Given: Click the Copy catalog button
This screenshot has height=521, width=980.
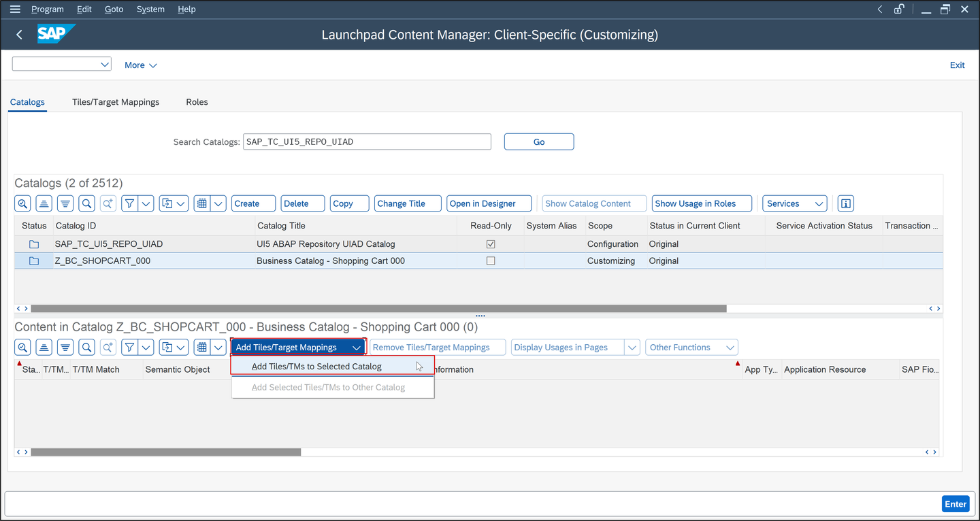Looking at the screenshot, I should (x=350, y=203).
